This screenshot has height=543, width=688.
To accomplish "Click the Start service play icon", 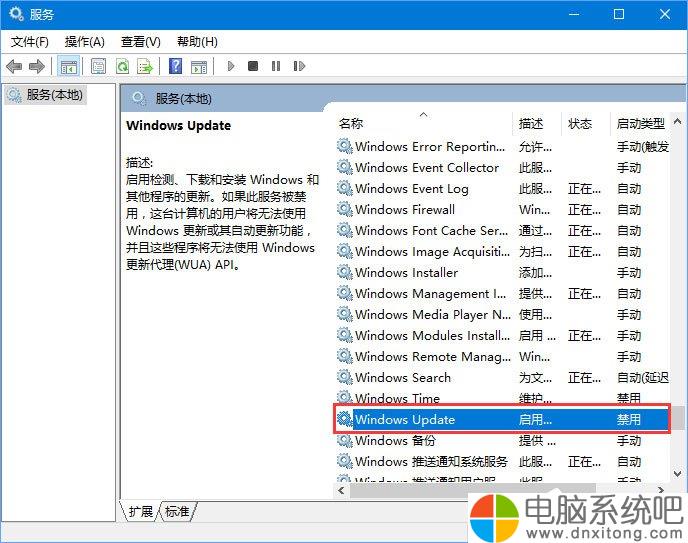I will pos(231,66).
